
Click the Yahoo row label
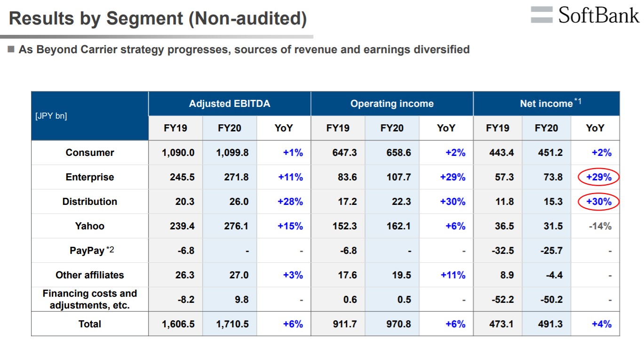tap(89, 226)
